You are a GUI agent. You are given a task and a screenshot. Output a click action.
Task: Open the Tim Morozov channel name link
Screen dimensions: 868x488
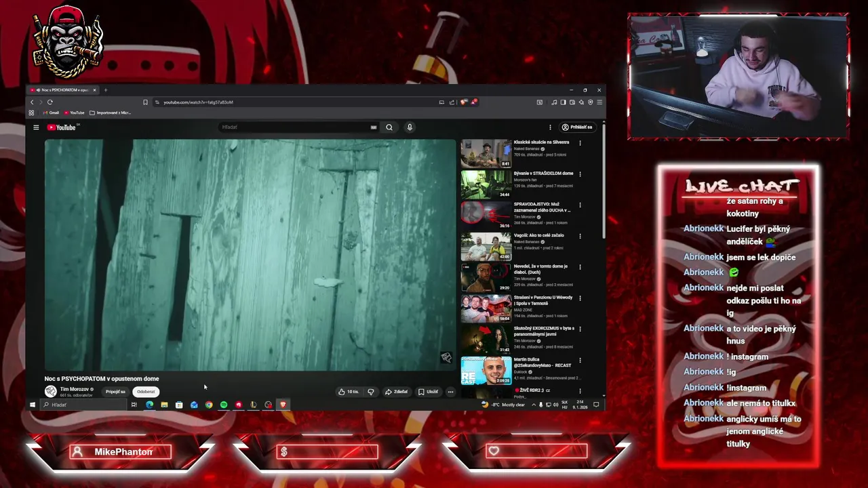click(x=75, y=389)
